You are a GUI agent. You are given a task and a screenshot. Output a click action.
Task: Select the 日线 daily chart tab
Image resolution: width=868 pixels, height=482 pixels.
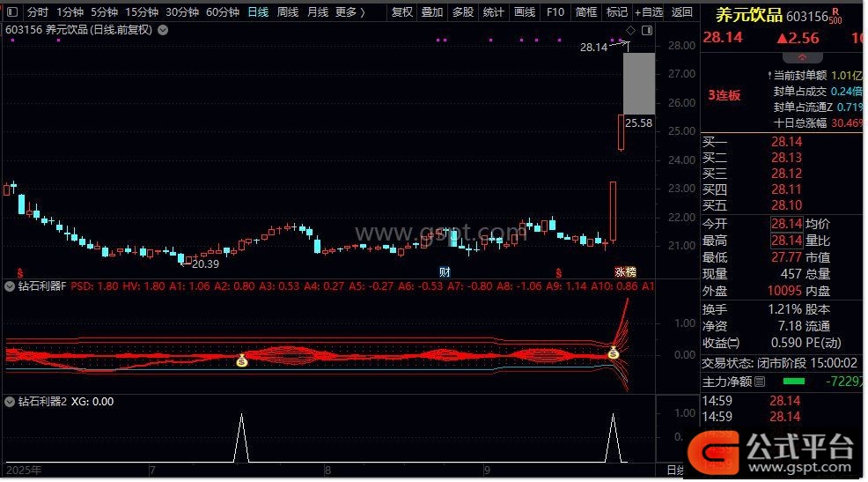click(258, 11)
